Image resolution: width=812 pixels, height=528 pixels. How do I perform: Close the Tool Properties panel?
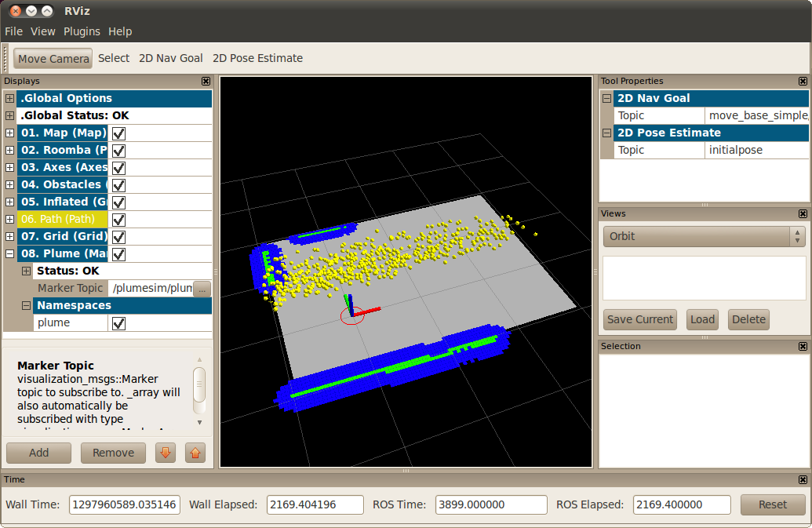click(x=803, y=81)
